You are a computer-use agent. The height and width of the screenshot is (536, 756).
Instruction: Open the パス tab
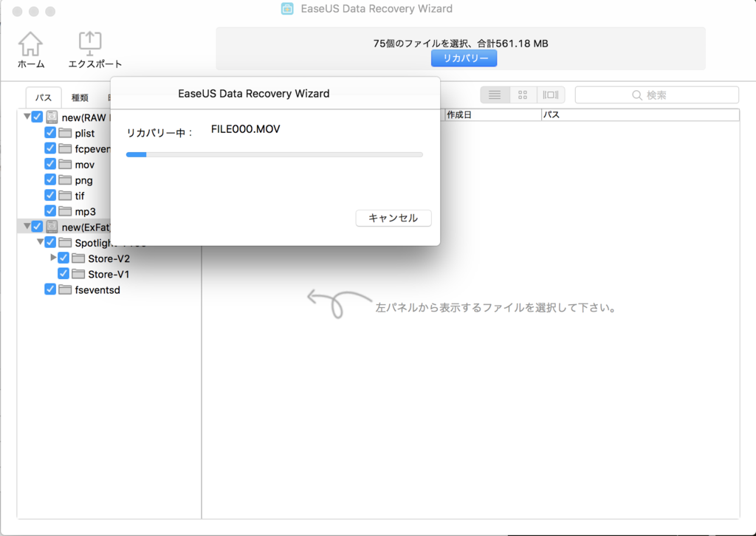click(44, 97)
